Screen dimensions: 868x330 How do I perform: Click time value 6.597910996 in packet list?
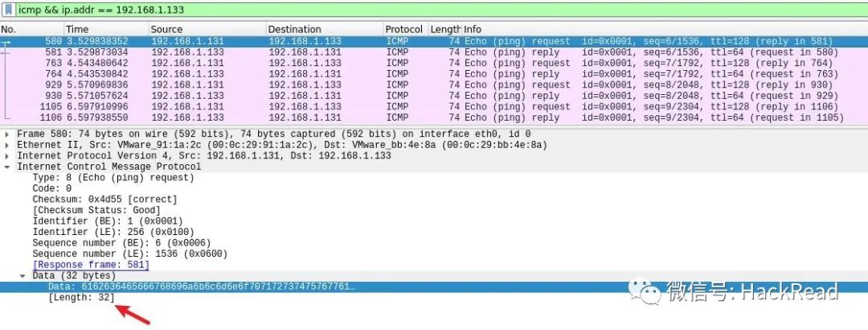coord(97,106)
